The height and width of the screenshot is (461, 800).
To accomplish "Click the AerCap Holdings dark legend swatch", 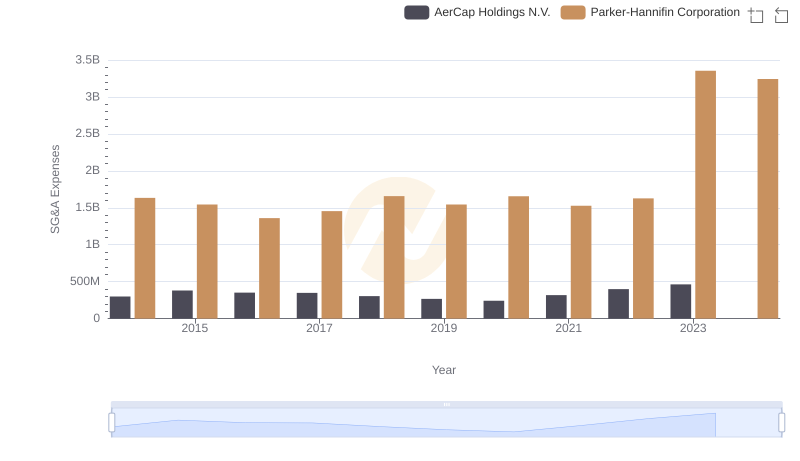I will click(416, 12).
